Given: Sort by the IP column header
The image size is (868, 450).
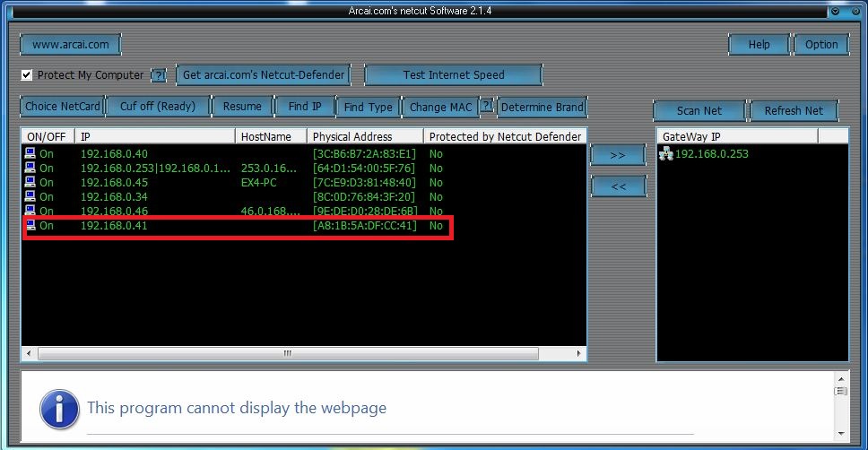Looking at the screenshot, I should point(155,136).
